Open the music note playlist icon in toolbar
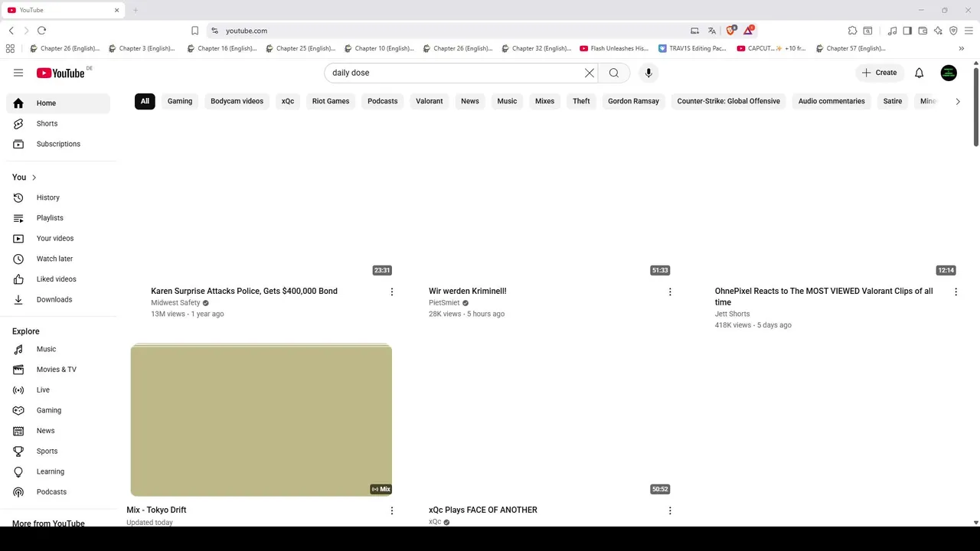The height and width of the screenshot is (551, 980). click(892, 31)
